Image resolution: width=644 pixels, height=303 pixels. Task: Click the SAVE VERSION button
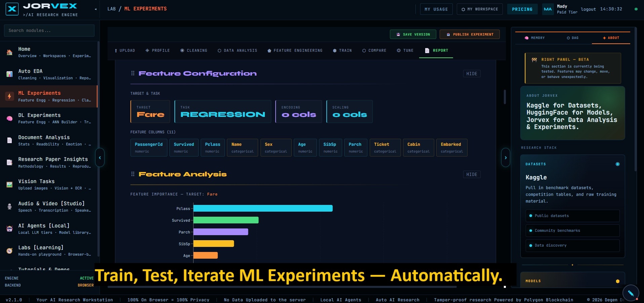[413, 34]
